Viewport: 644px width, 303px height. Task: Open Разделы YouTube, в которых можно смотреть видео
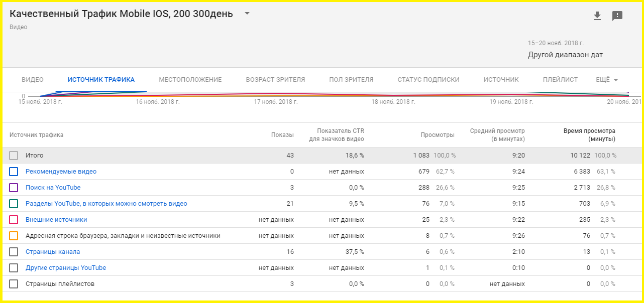[x=106, y=204]
